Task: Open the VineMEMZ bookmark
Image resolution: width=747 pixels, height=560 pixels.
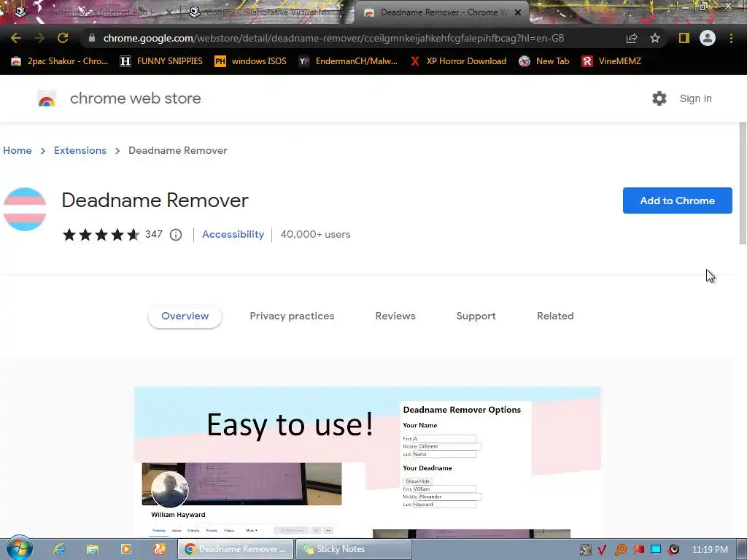Action: pos(611,61)
